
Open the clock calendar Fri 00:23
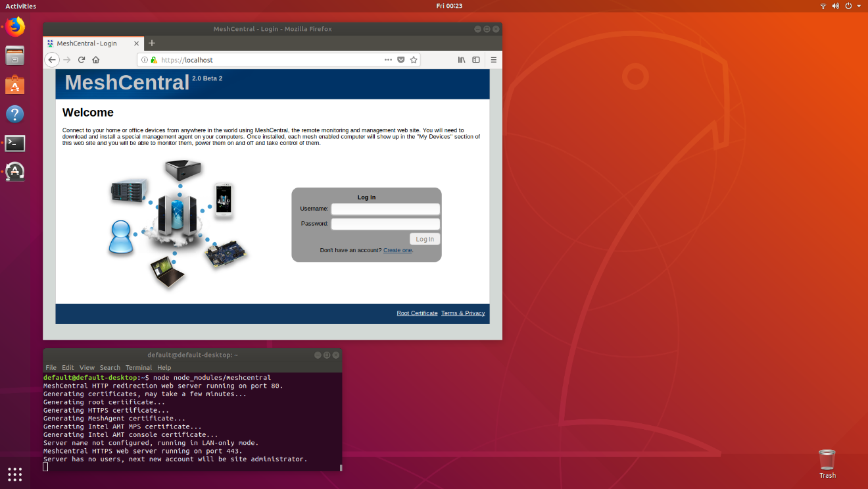(x=449, y=6)
